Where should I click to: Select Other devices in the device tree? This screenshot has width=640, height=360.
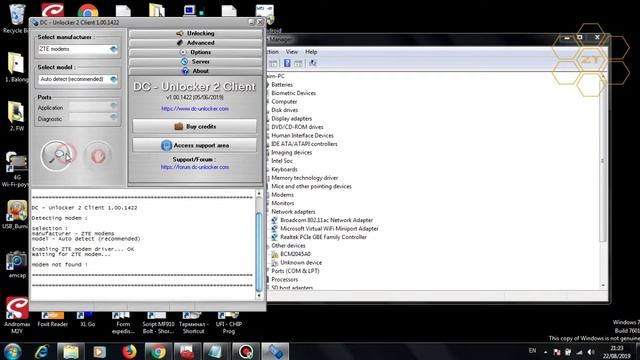pyautogui.click(x=288, y=246)
